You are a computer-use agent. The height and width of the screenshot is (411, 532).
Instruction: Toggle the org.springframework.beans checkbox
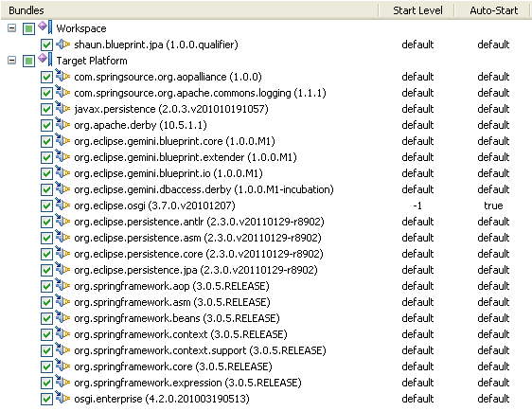click(46, 319)
